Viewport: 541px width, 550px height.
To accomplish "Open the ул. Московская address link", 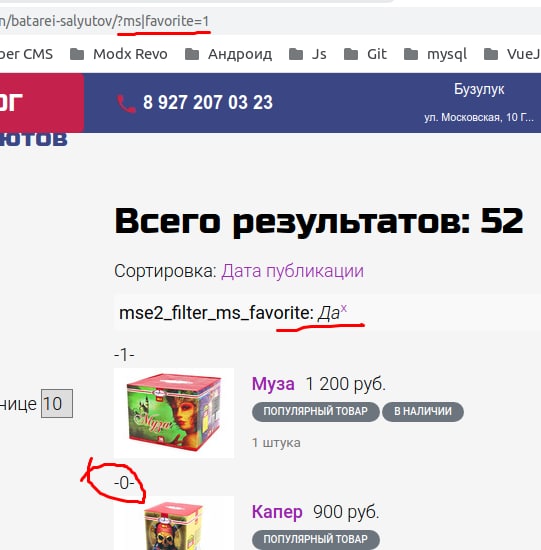I will tap(479, 117).
